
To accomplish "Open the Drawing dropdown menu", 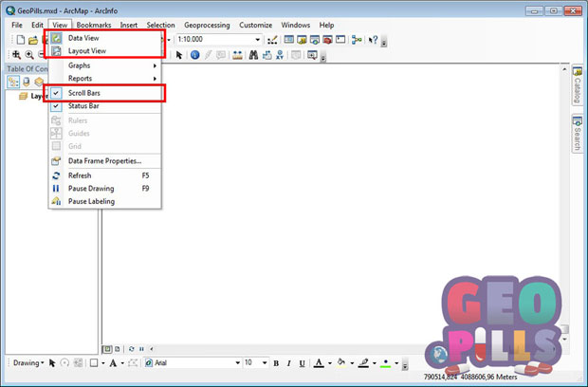I will (28, 362).
